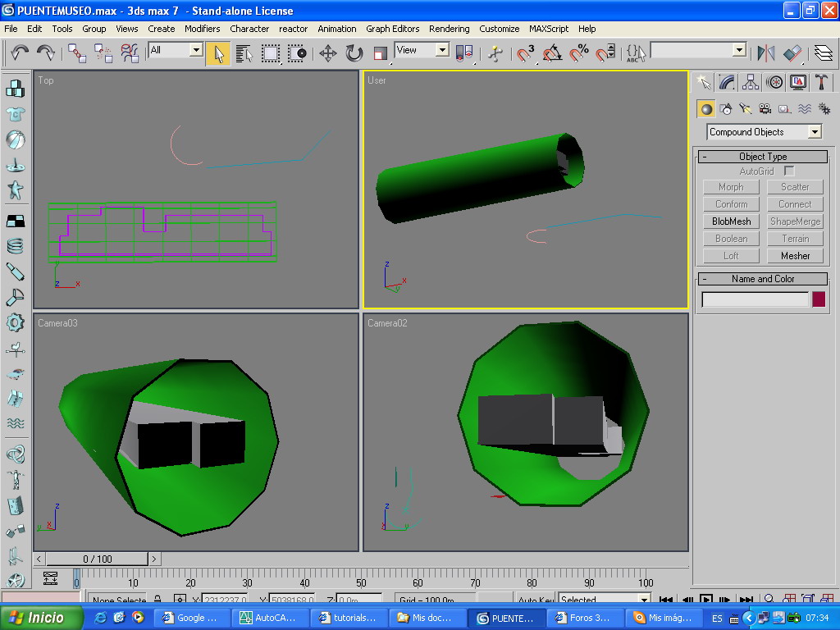This screenshot has height=630, width=840.
Task: Open the Create panel tab
Action: [x=703, y=82]
